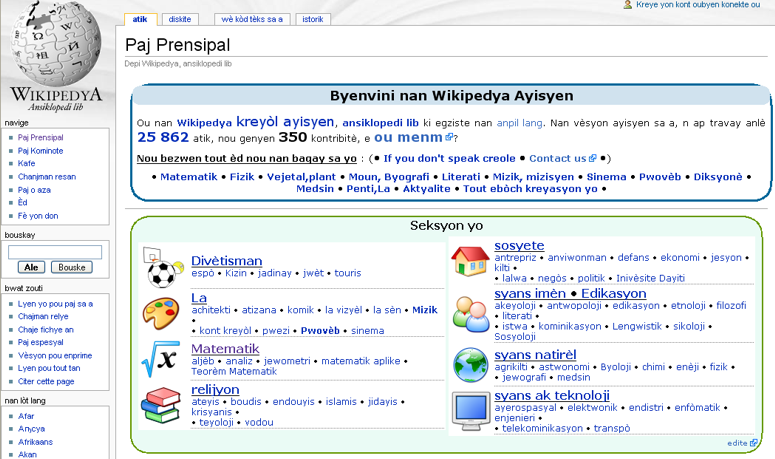
Task: Open 'Chaje fichye an' upload link
Action: pyautogui.click(x=45, y=330)
